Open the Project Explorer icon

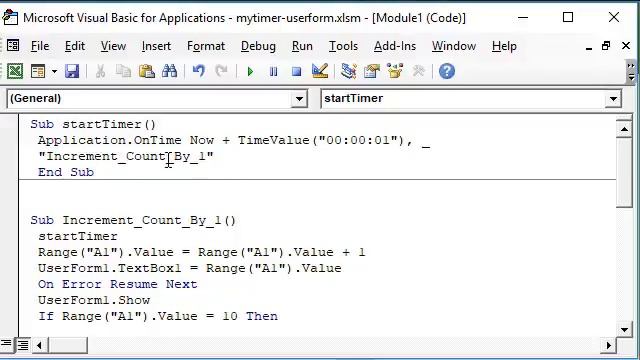(x=349, y=71)
